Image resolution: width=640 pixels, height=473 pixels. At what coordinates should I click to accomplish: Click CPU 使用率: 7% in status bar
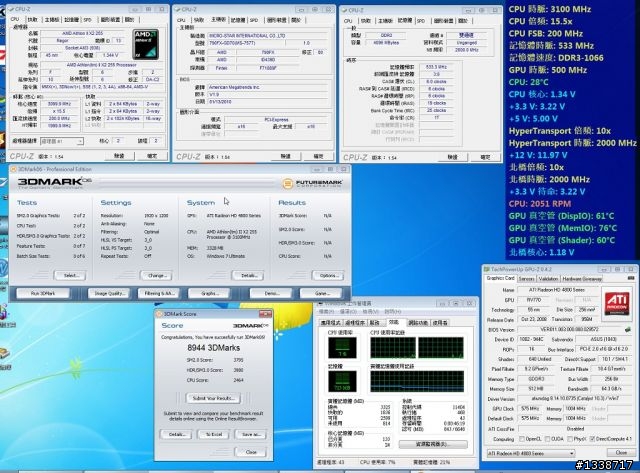click(378, 462)
